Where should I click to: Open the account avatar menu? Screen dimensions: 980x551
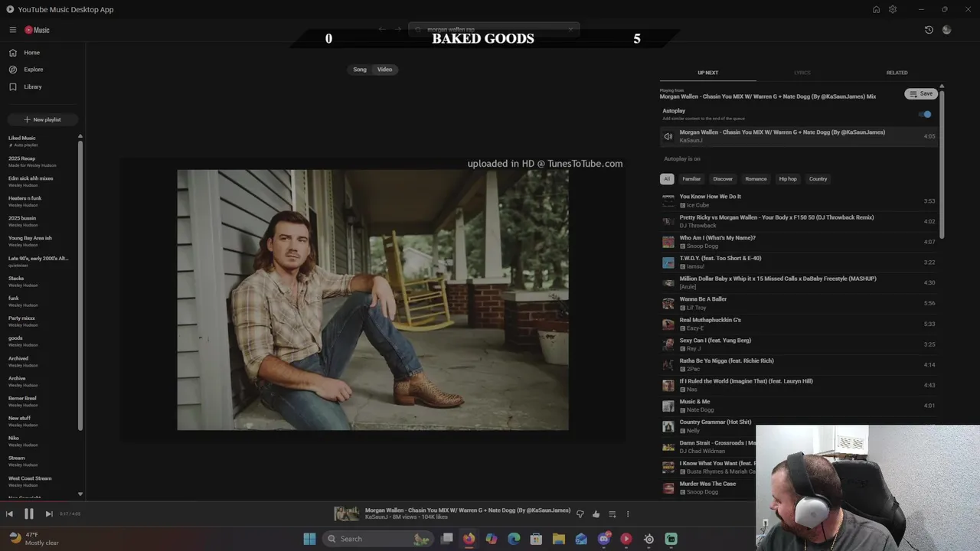point(947,30)
